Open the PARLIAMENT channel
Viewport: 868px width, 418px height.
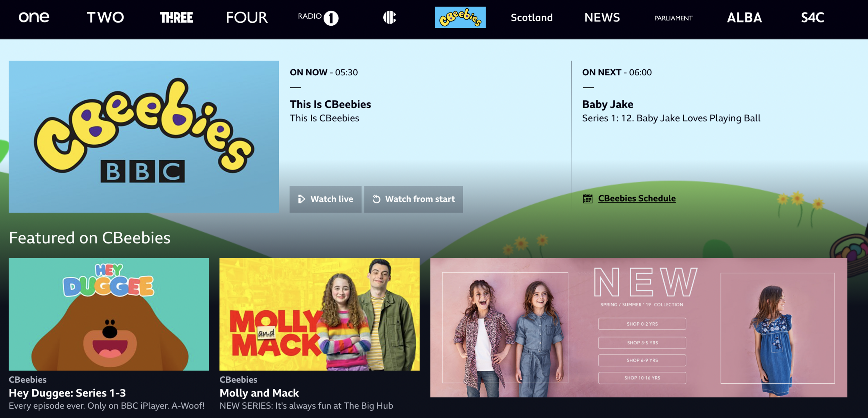click(x=673, y=18)
